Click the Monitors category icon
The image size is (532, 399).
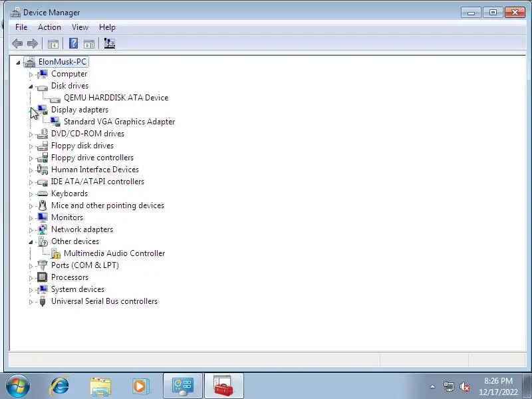(43, 217)
